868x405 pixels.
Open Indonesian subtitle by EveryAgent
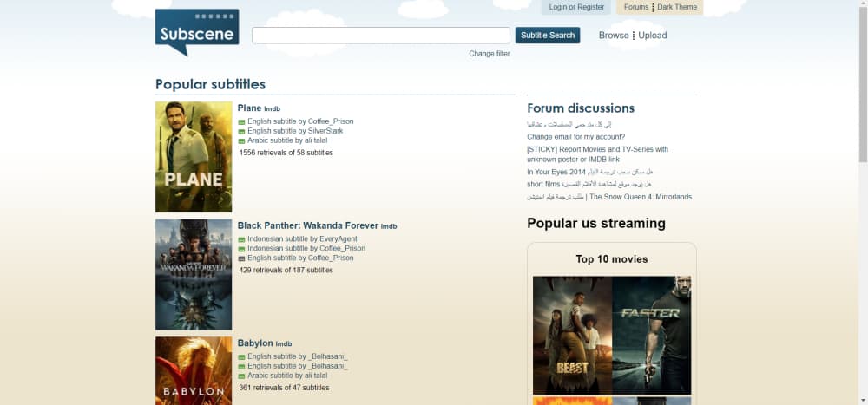302,239
